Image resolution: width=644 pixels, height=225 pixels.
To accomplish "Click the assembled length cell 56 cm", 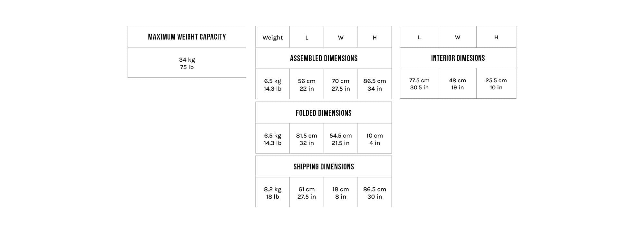I will tap(307, 85).
